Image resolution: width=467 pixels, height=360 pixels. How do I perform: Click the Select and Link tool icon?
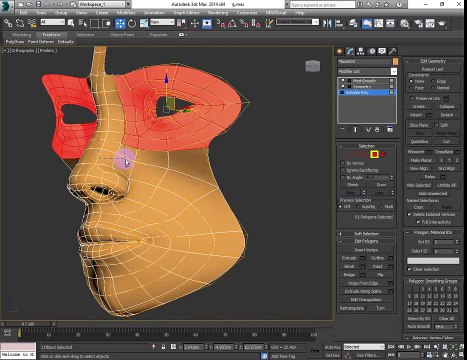tap(8, 23)
